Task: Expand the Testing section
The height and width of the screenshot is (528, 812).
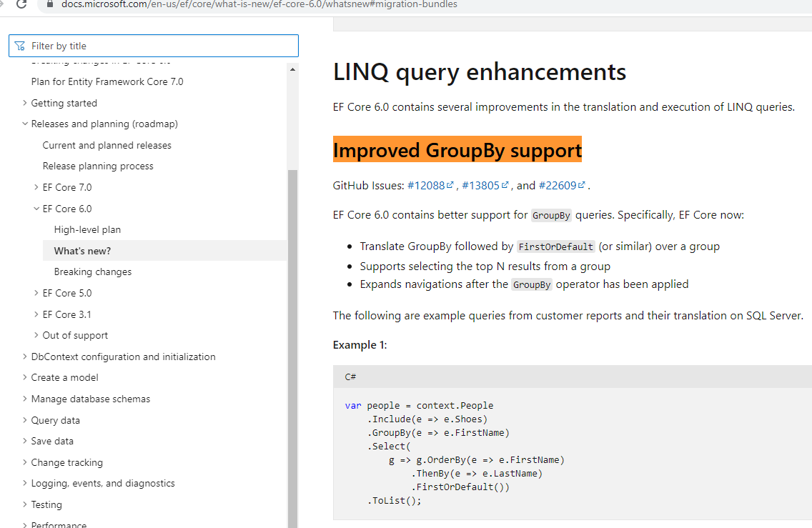Action: [x=25, y=504]
